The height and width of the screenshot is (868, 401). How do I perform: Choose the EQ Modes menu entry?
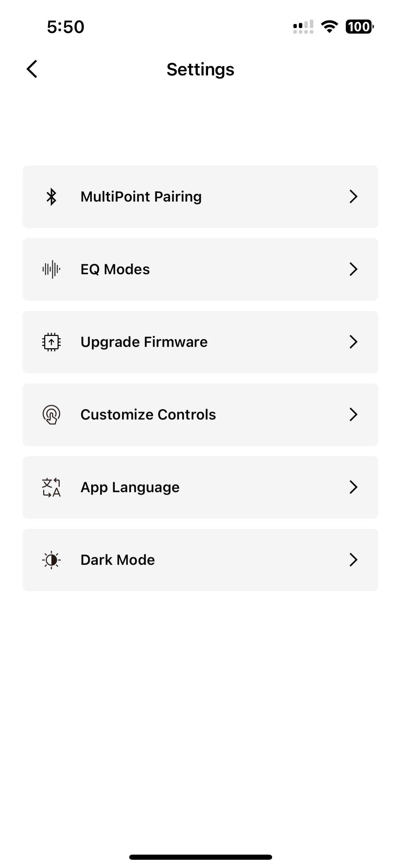tap(115, 269)
